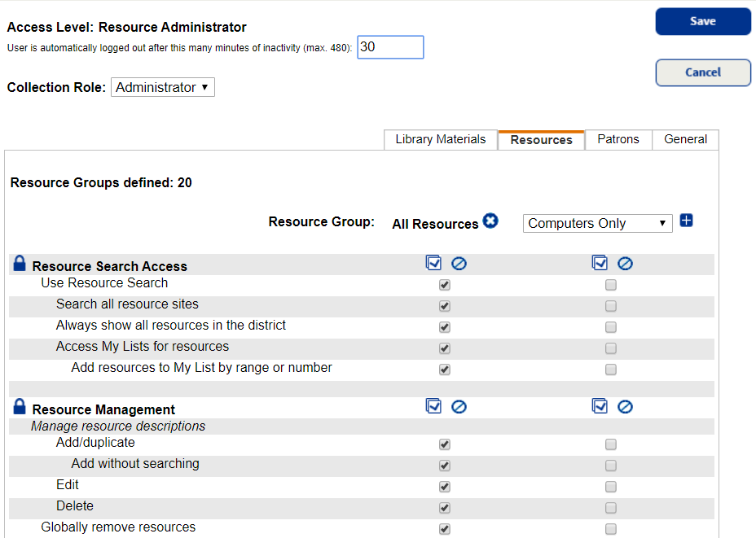Viewport: 756px width, 538px height.
Task: Uncheck Add resources to My List, All Resources
Action: 445,370
